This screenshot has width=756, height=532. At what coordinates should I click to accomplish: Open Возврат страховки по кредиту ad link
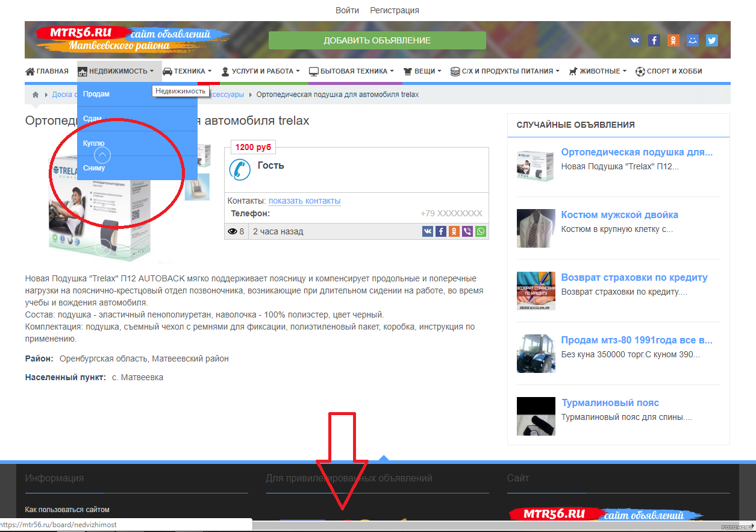point(634,278)
